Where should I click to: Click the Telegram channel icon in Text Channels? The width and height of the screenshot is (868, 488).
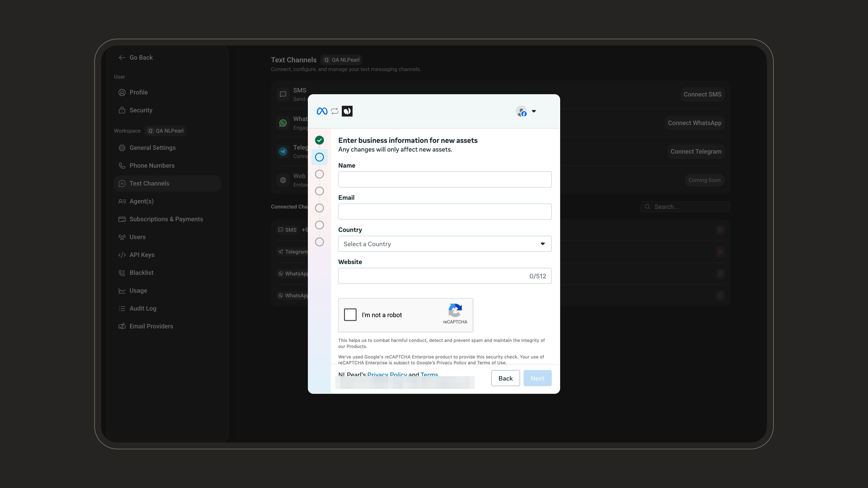click(x=283, y=151)
